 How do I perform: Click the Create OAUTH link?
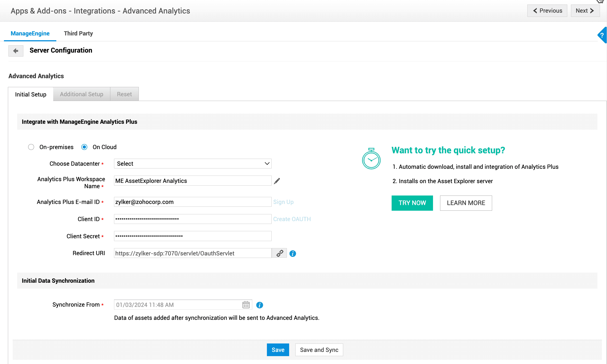292,219
